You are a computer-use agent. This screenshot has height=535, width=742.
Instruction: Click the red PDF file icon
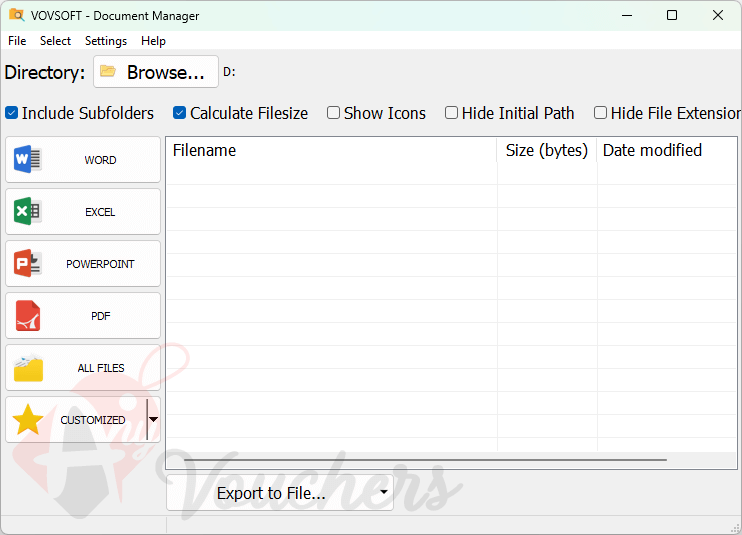(27, 316)
